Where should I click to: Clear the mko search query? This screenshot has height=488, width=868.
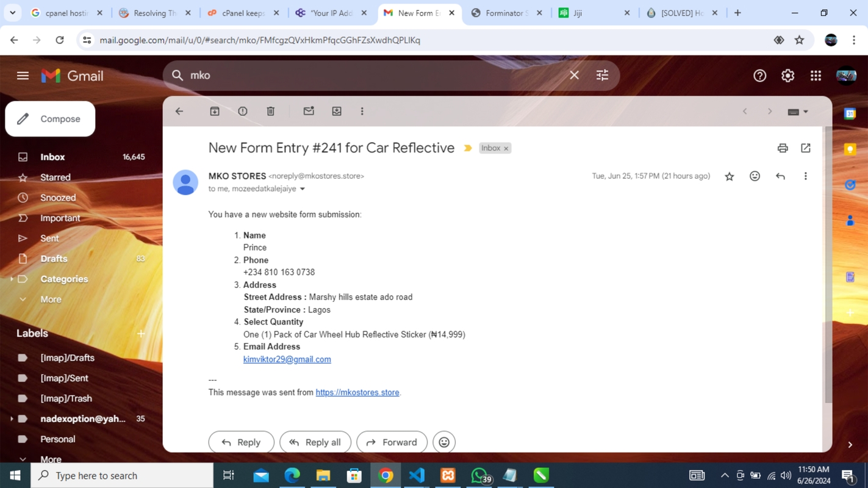tap(575, 76)
